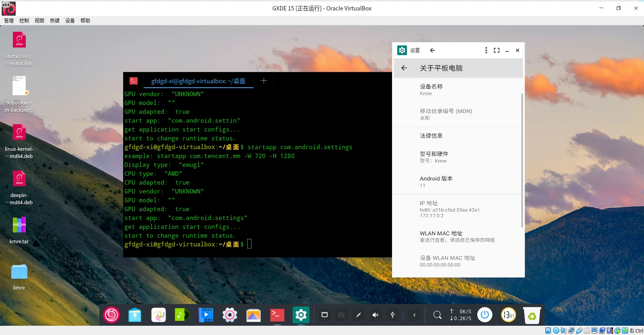The width and height of the screenshot is (644, 335).
Task: Open the network tray icon in dock
Action: 324,315
